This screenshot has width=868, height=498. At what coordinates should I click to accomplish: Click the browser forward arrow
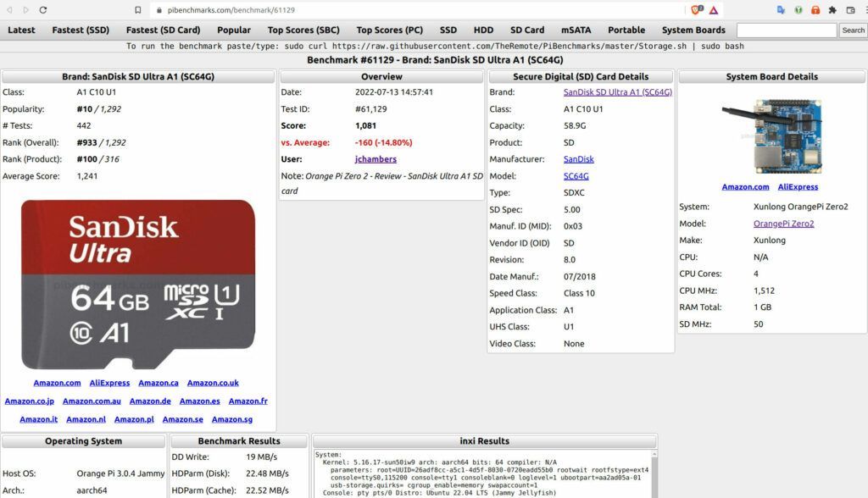coord(25,10)
